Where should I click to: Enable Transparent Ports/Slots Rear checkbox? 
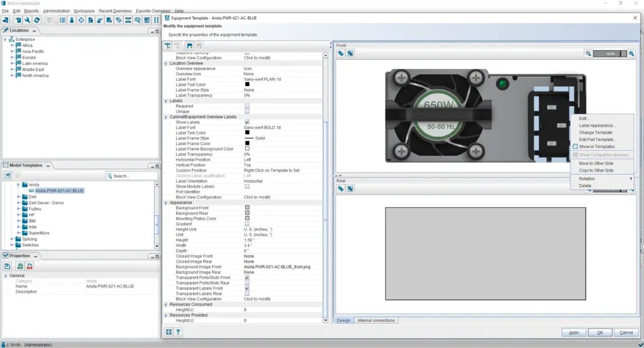tap(247, 283)
